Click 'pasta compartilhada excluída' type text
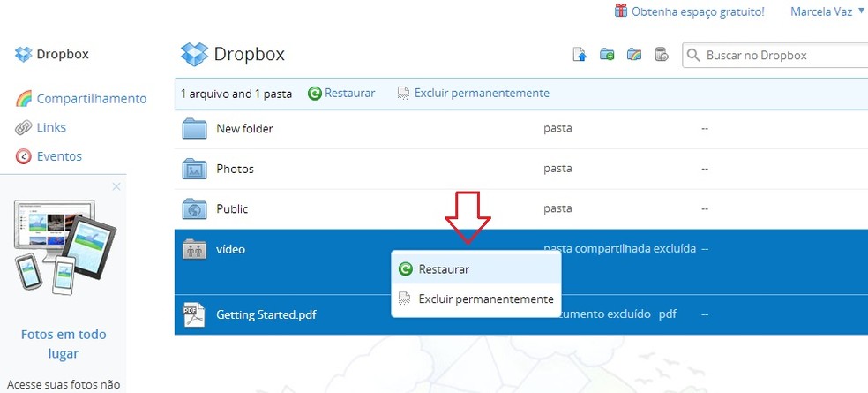The height and width of the screenshot is (393, 868). (619, 248)
